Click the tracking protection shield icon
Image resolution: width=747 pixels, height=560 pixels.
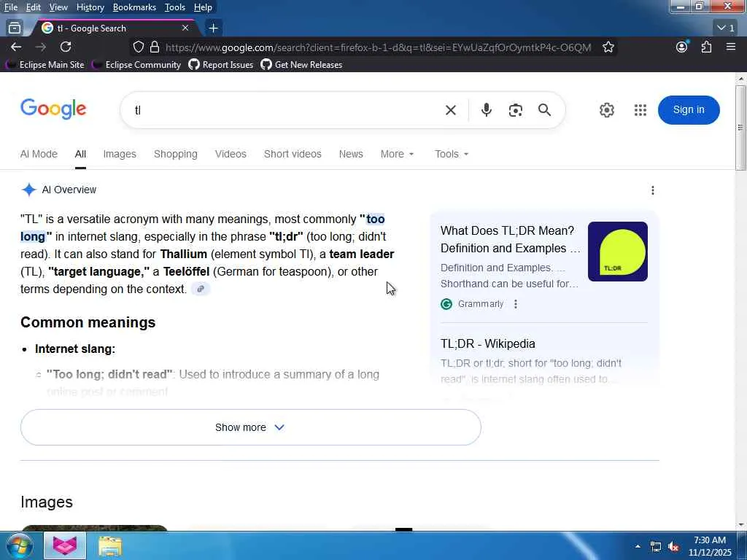click(138, 47)
